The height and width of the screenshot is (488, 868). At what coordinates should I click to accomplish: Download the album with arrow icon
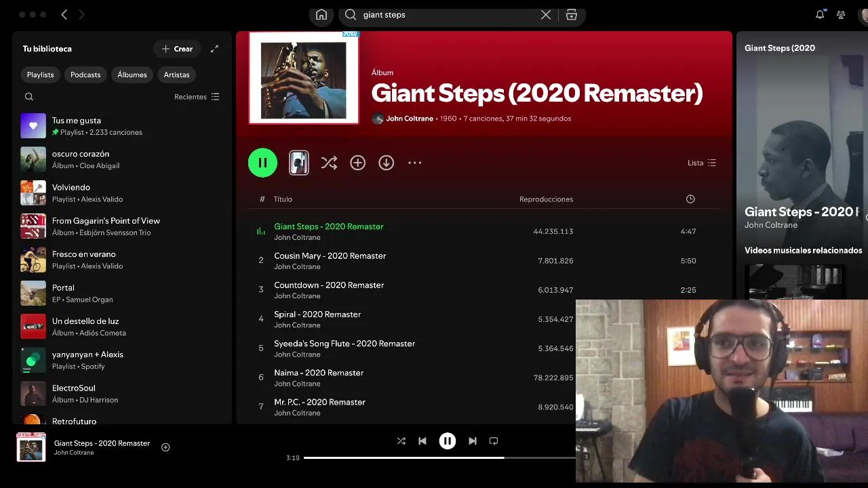coord(386,163)
